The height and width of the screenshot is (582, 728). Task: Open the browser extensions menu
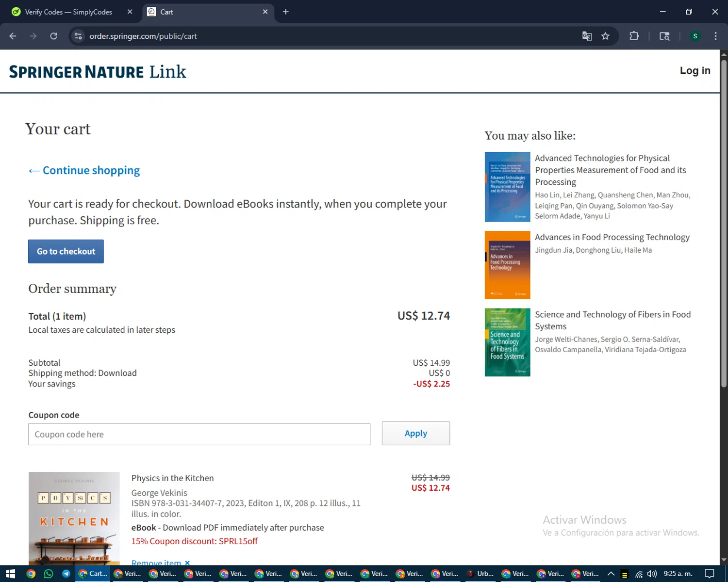[634, 36]
